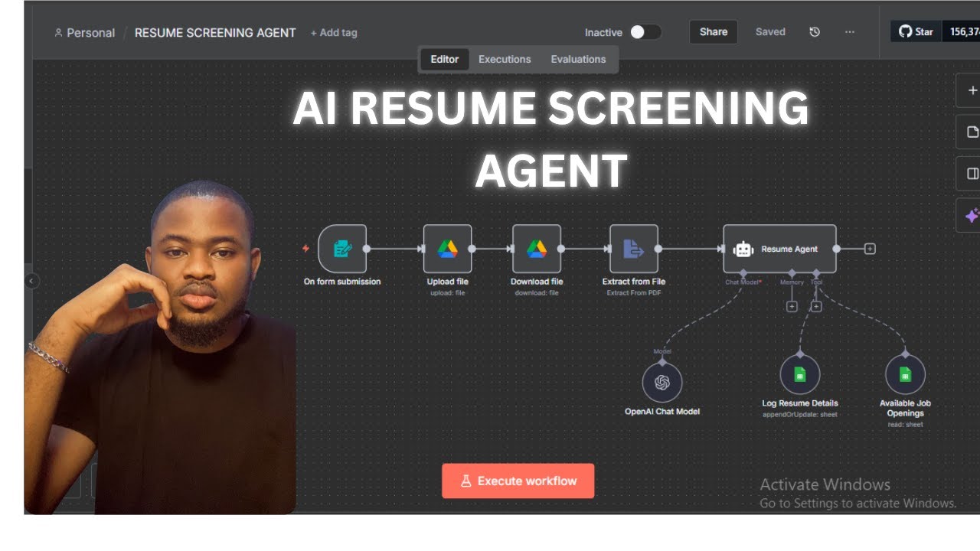
Task: Add node after Resume Agent output
Action: click(870, 249)
